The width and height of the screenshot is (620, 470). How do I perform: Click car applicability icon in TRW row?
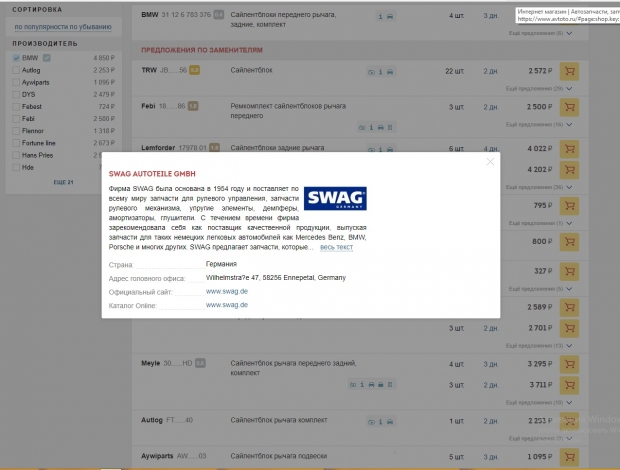(372, 72)
